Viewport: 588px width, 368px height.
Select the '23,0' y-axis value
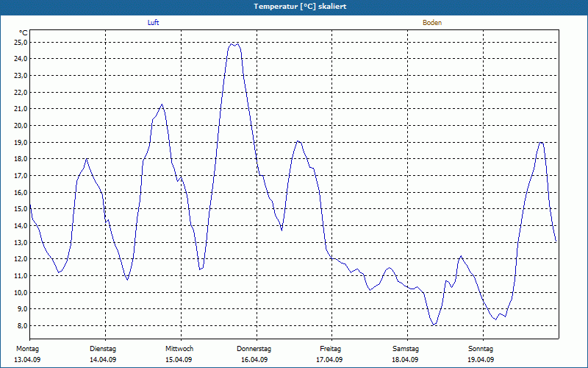click(21, 76)
